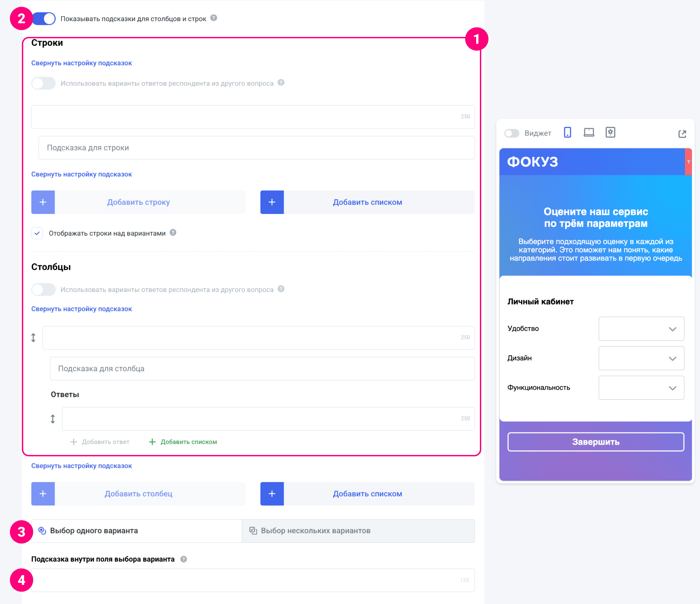Select Выбор одного варианта tab
700x604 pixels.
tap(137, 531)
